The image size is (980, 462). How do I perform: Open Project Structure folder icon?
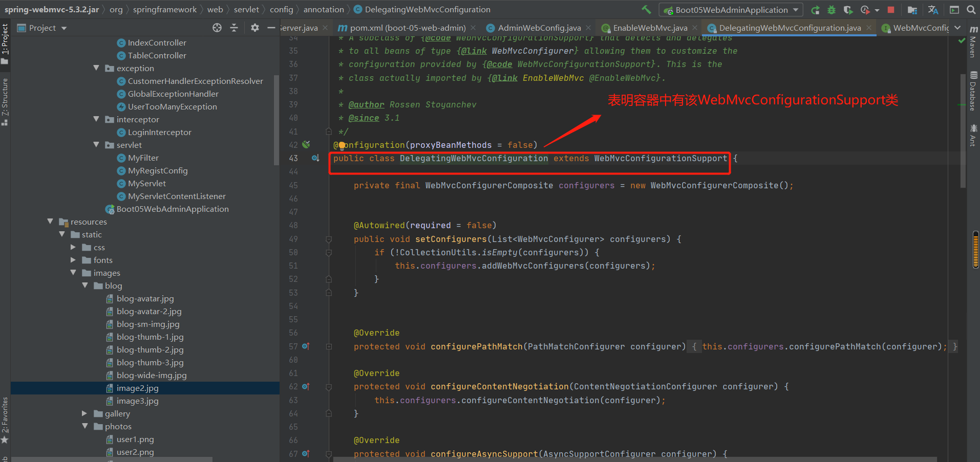[x=912, y=10]
